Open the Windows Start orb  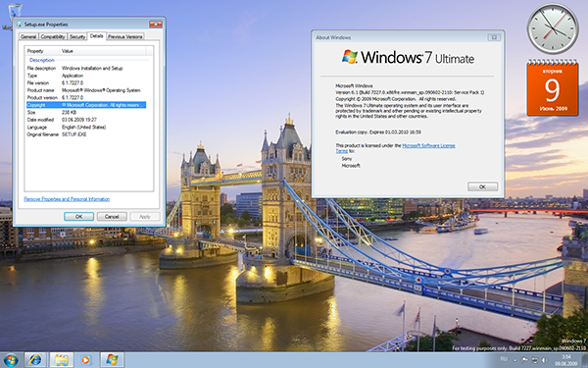click(x=10, y=360)
